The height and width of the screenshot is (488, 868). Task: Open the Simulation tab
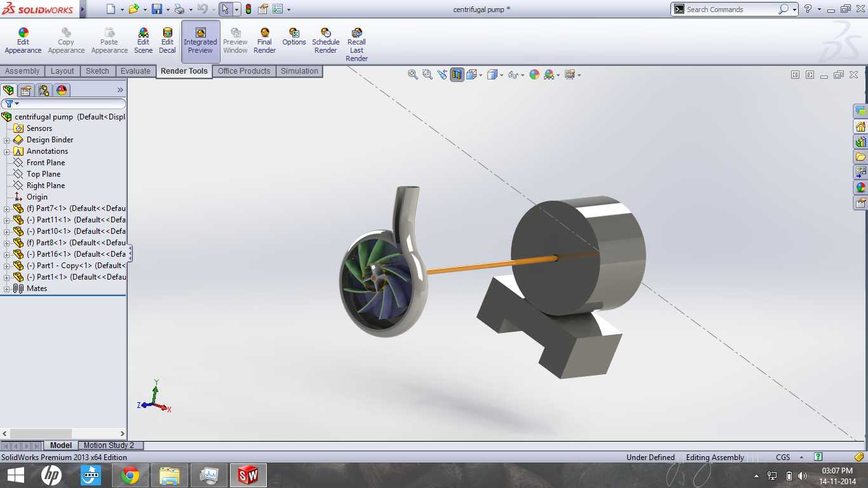(x=299, y=71)
